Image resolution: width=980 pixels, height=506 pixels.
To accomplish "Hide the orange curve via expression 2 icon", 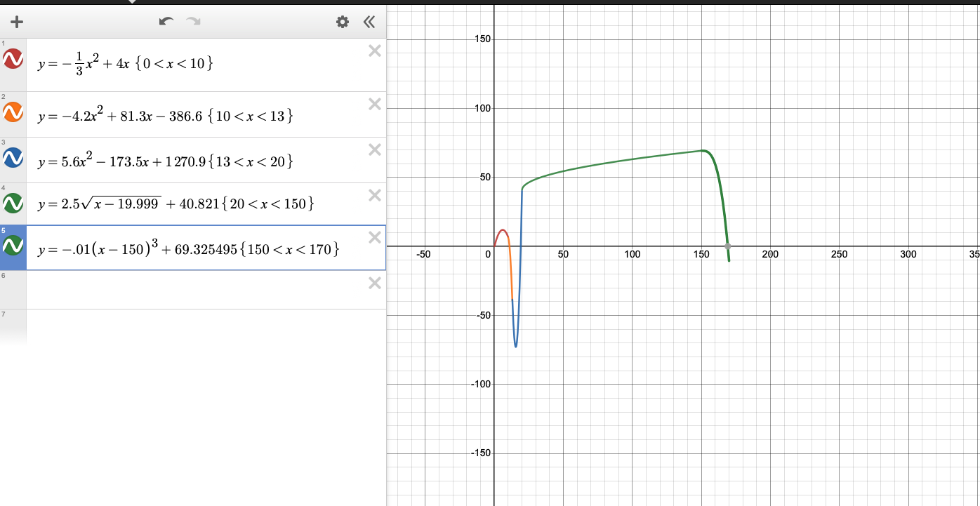I will pyautogui.click(x=13, y=109).
